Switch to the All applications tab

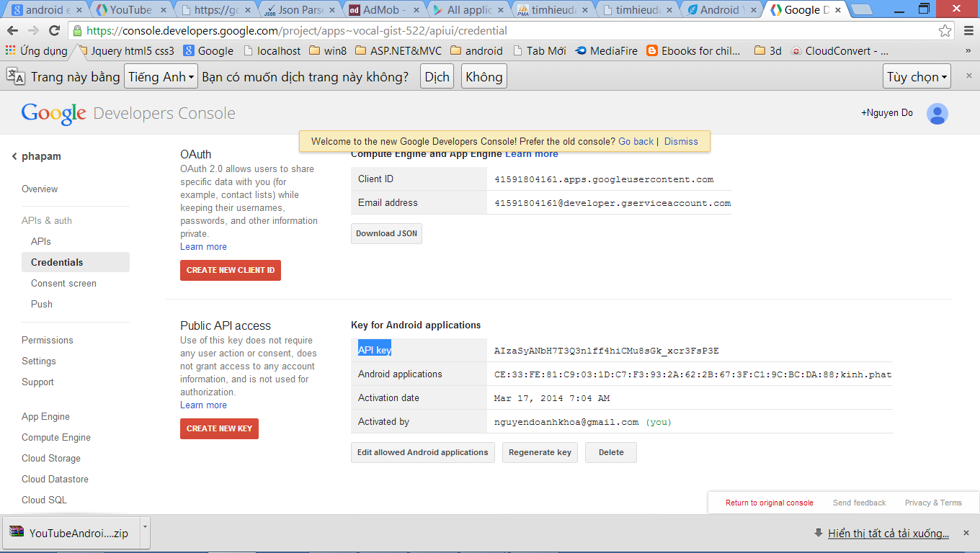[x=468, y=10]
